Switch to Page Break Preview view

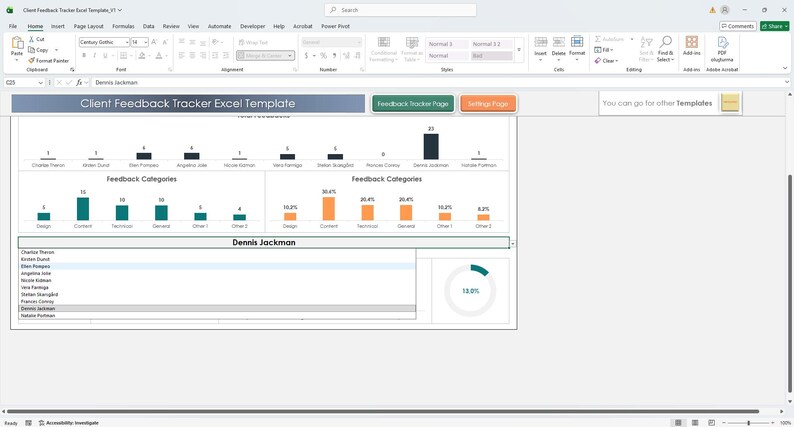(x=711, y=422)
